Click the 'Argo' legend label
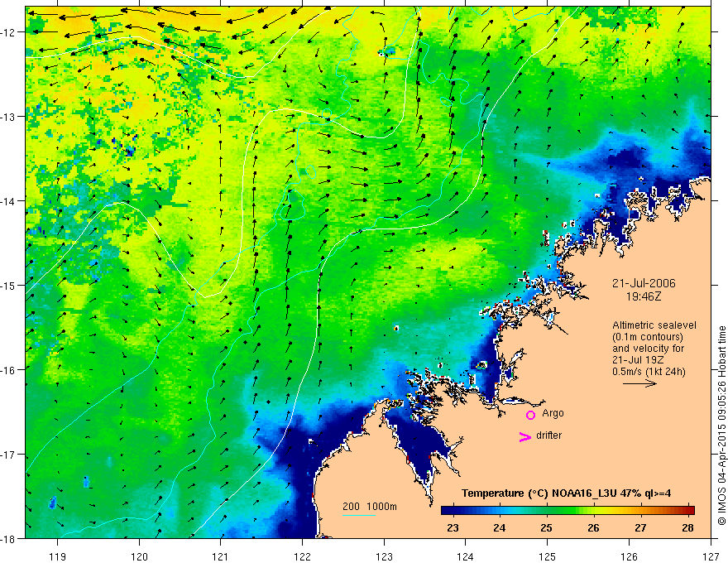The image size is (728, 563). point(553,413)
